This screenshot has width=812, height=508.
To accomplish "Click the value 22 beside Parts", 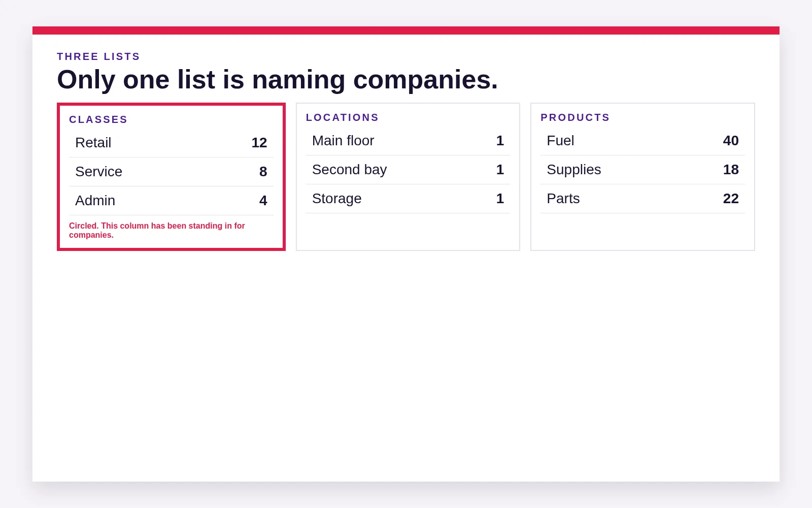I will click(x=731, y=199).
